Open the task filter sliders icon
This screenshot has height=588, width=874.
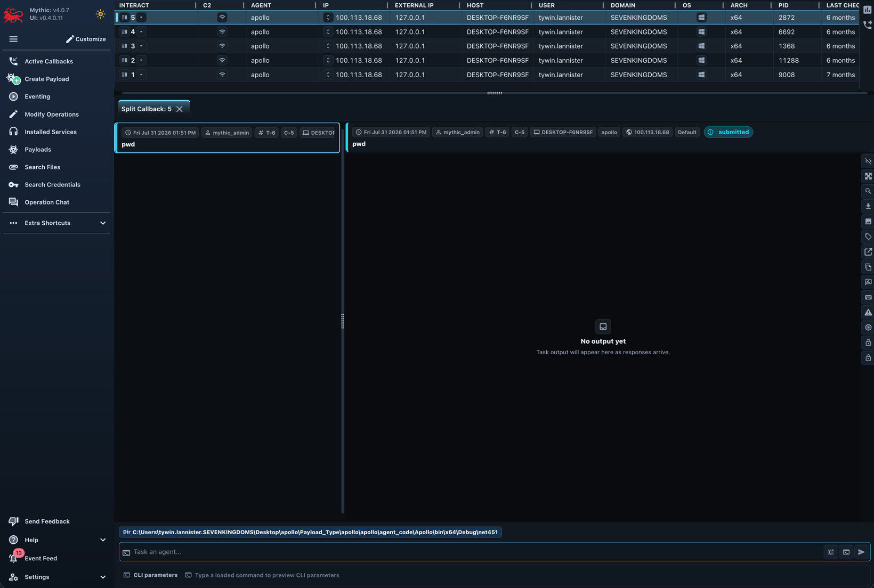pyautogui.click(x=831, y=552)
